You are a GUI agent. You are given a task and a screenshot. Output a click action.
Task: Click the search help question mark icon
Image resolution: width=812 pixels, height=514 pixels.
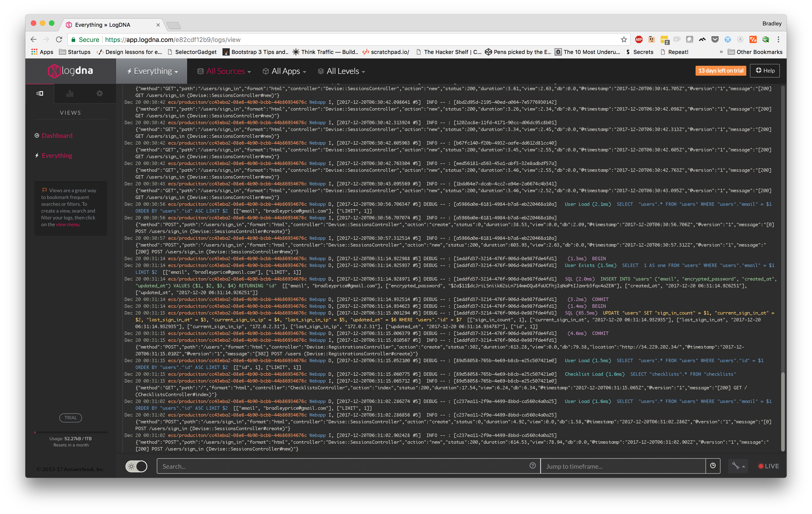tap(532, 466)
